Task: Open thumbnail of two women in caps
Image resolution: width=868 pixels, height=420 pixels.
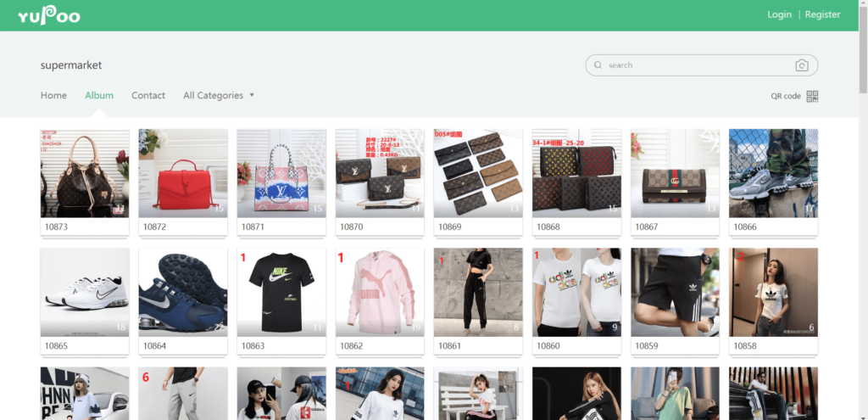Action: tap(281, 394)
